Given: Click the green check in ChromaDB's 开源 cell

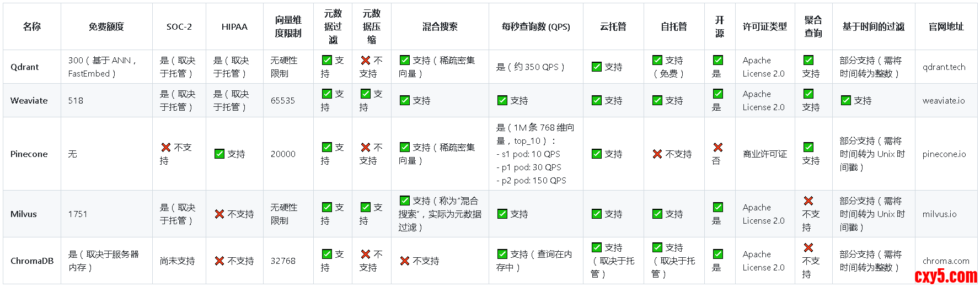Looking at the screenshot, I should pyautogui.click(x=718, y=254).
